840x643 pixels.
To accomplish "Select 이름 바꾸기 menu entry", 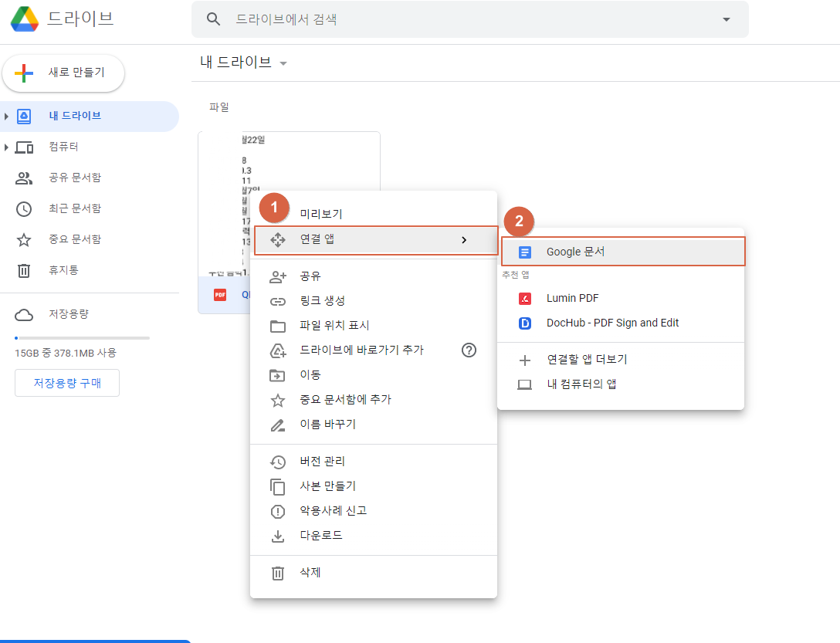I will 374,425.
